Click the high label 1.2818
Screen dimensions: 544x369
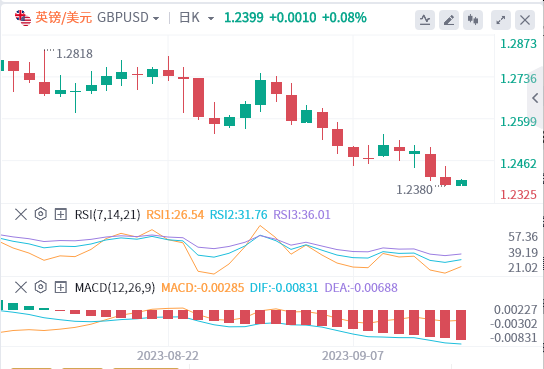tap(74, 54)
